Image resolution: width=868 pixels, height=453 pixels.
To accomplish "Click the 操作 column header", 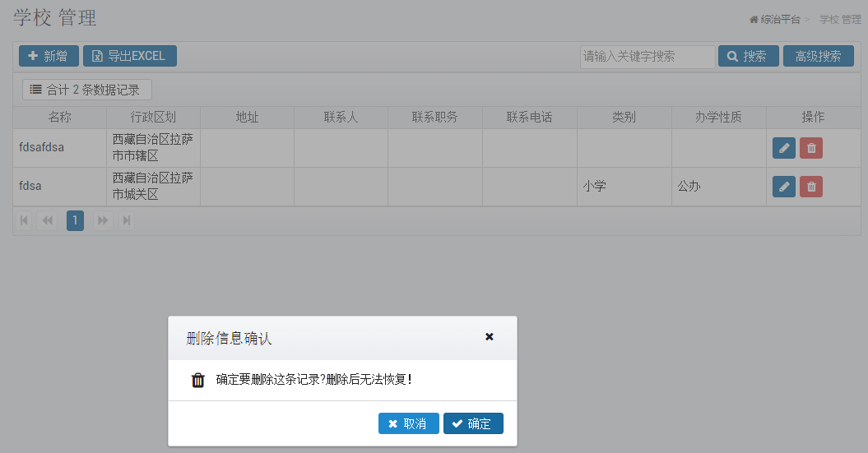I will [814, 118].
